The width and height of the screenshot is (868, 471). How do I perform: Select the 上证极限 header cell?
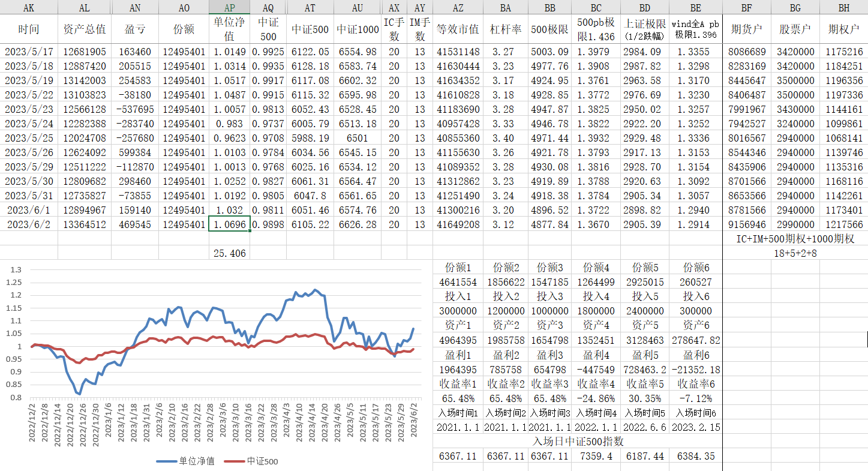(x=645, y=29)
